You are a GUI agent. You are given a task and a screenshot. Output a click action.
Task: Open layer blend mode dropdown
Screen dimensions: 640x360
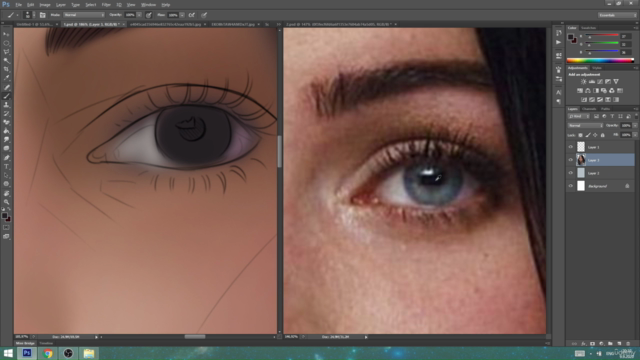585,125
